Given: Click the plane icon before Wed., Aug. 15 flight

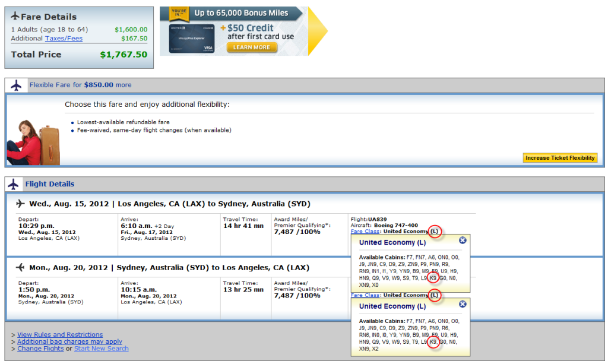Looking at the screenshot, I should [x=20, y=204].
